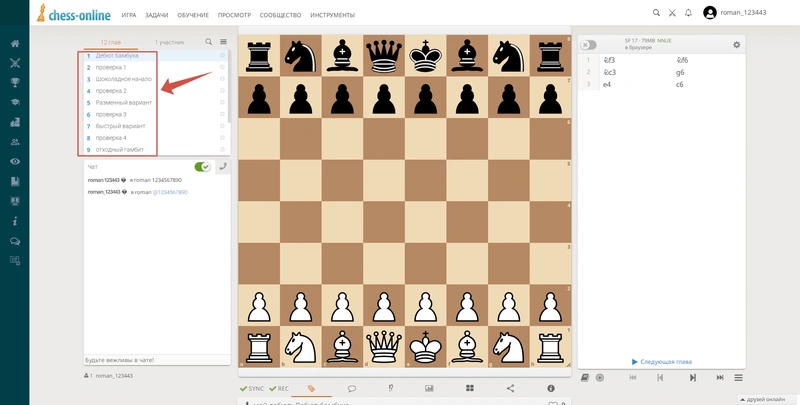This screenshot has width=800, height=405.
Task: Open the ИГРА menu
Action: tap(129, 15)
